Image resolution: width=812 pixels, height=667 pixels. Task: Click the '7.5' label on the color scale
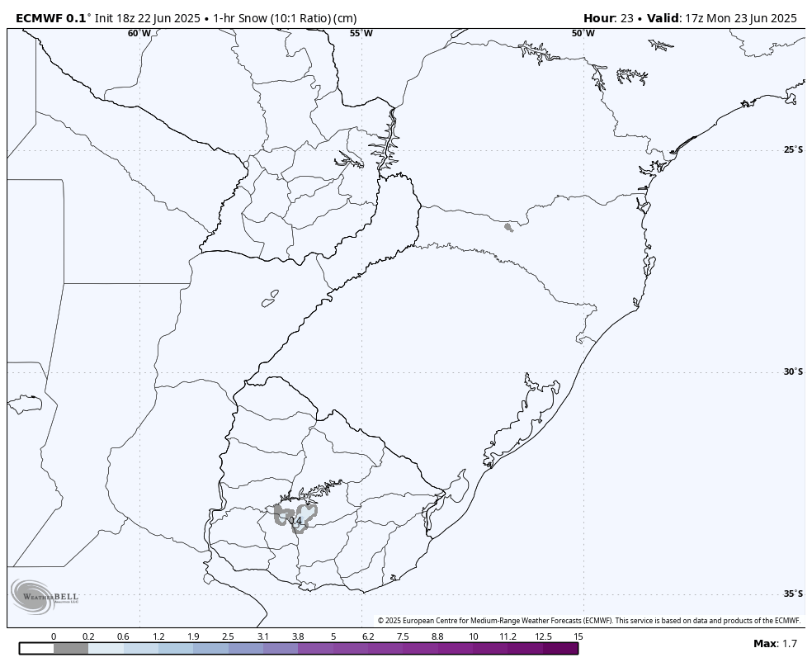(x=403, y=636)
